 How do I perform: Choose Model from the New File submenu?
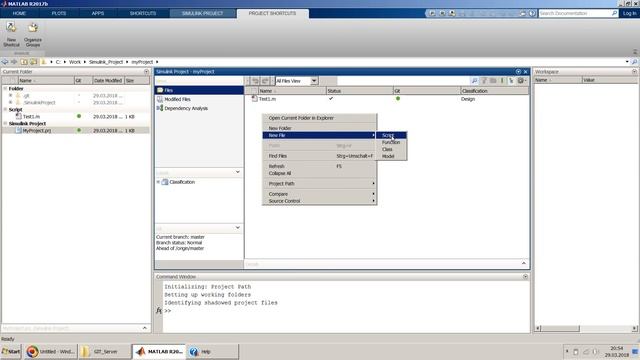click(x=391, y=156)
